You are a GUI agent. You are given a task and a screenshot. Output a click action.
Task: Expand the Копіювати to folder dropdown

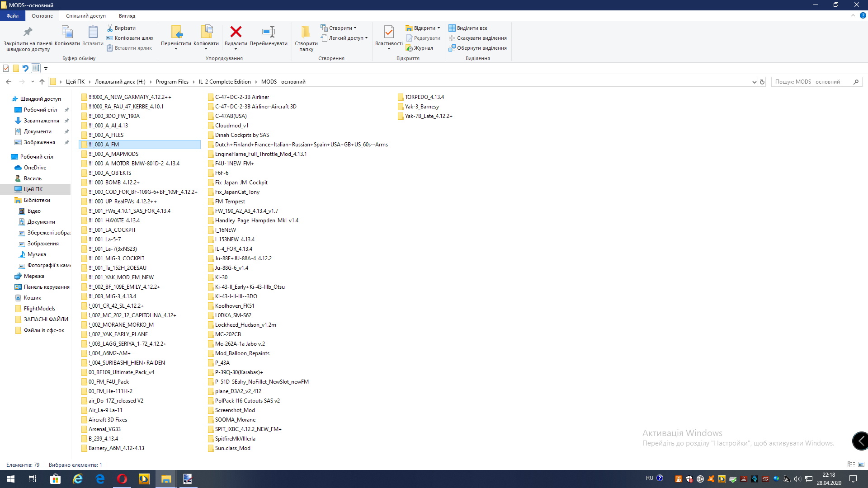click(x=206, y=49)
